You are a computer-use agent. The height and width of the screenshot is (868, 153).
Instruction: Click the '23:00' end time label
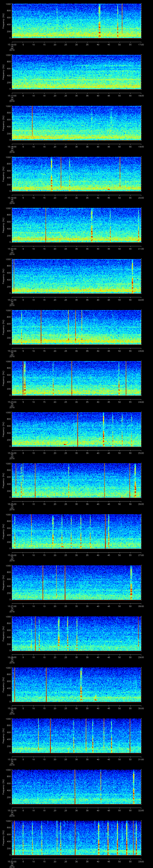pos(141,351)
